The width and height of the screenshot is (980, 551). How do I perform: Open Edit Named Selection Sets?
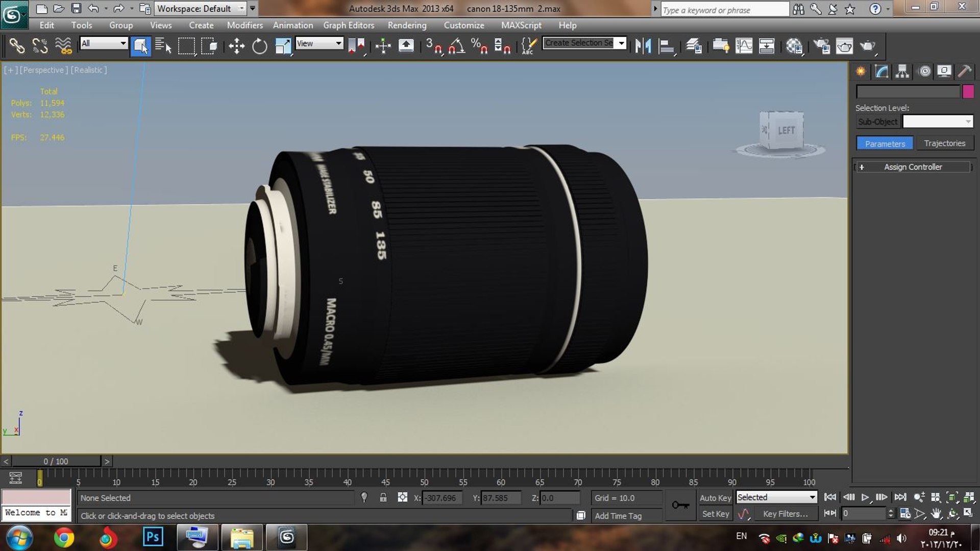pos(529,46)
